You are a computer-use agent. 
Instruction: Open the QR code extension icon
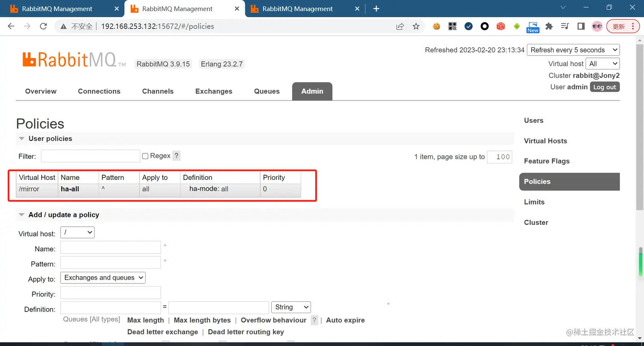point(452,26)
